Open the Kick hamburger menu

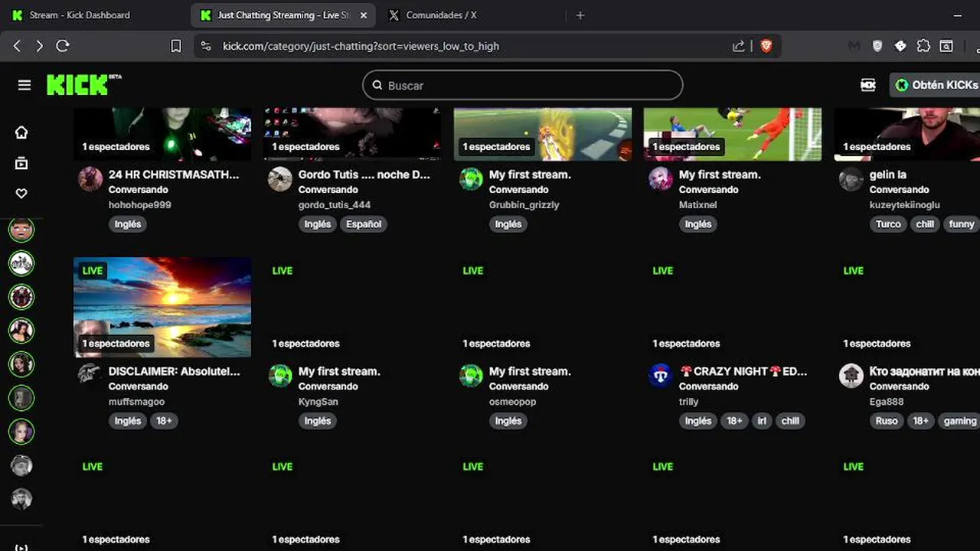point(24,85)
